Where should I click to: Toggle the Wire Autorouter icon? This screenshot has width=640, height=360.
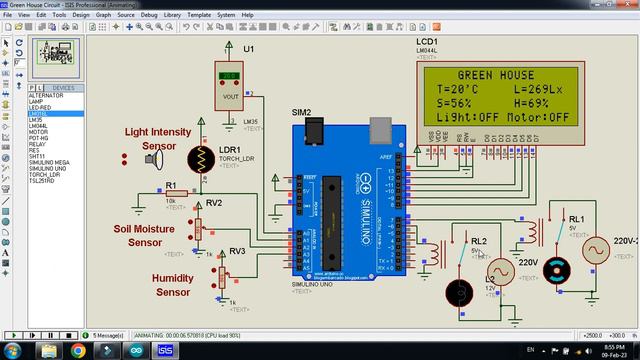coord(333,27)
